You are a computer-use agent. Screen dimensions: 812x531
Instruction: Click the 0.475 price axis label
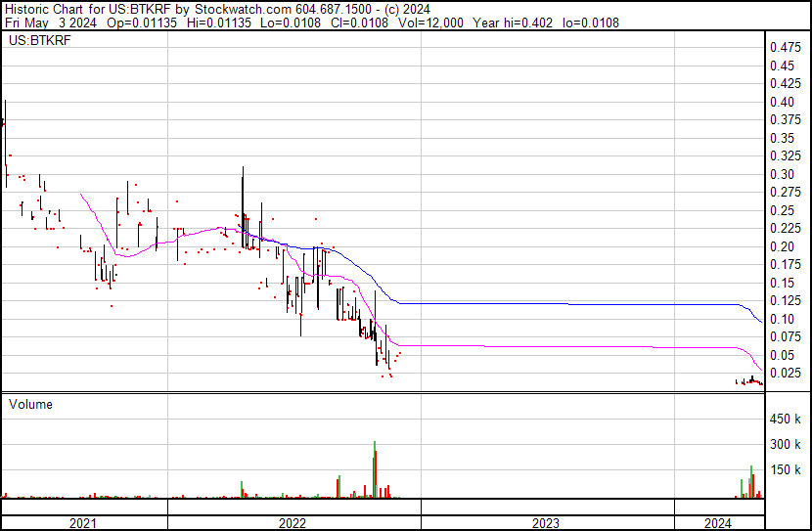(784, 48)
